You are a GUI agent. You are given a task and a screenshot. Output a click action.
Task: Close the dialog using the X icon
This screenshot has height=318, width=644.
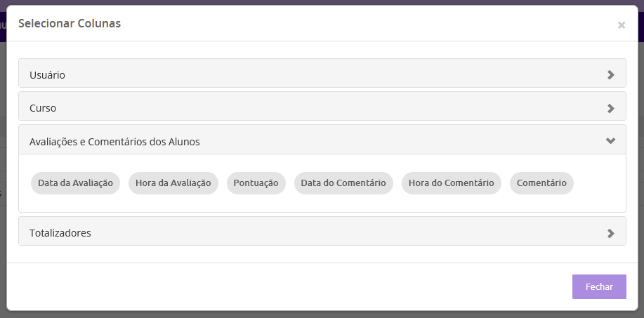(622, 25)
